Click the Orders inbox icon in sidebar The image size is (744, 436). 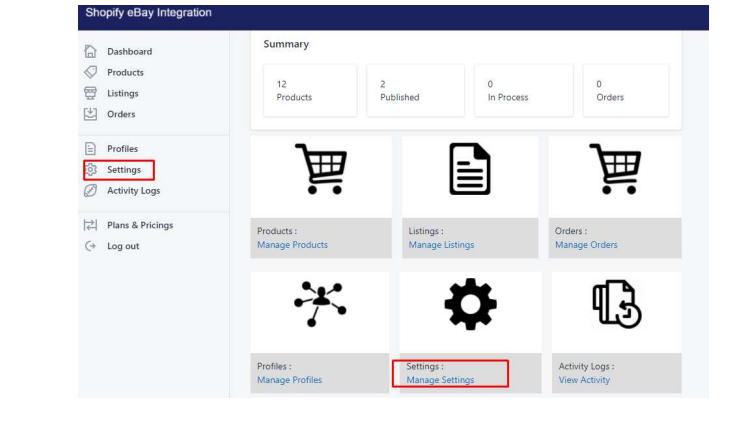coord(90,114)
